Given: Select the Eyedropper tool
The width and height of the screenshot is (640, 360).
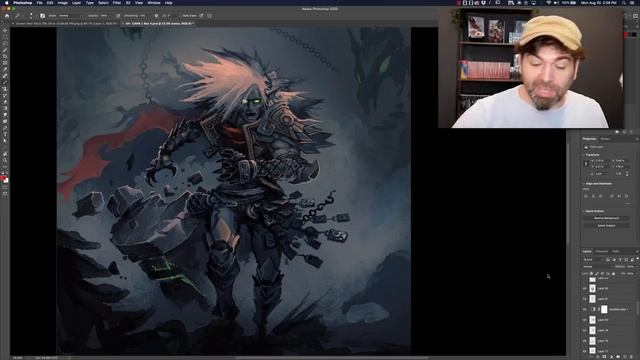Looking at the screenshot, I should pos(5,69).
